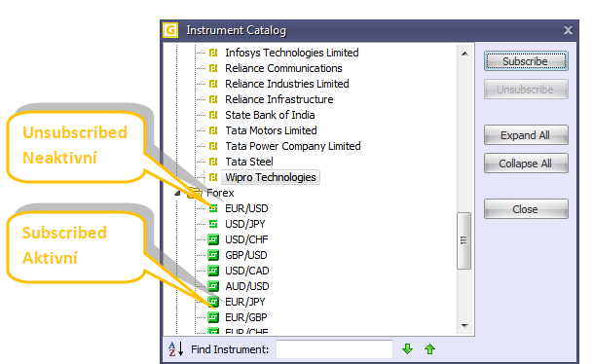593x364 pixels.
Task: Click the scrollbar up arrow
Action: (464, 54)
